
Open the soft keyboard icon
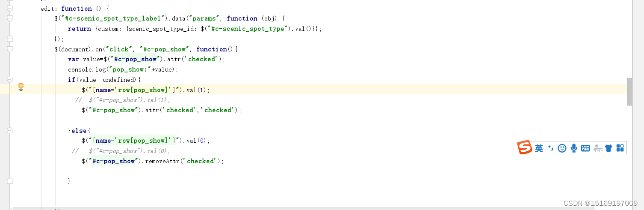click(585, 148)
